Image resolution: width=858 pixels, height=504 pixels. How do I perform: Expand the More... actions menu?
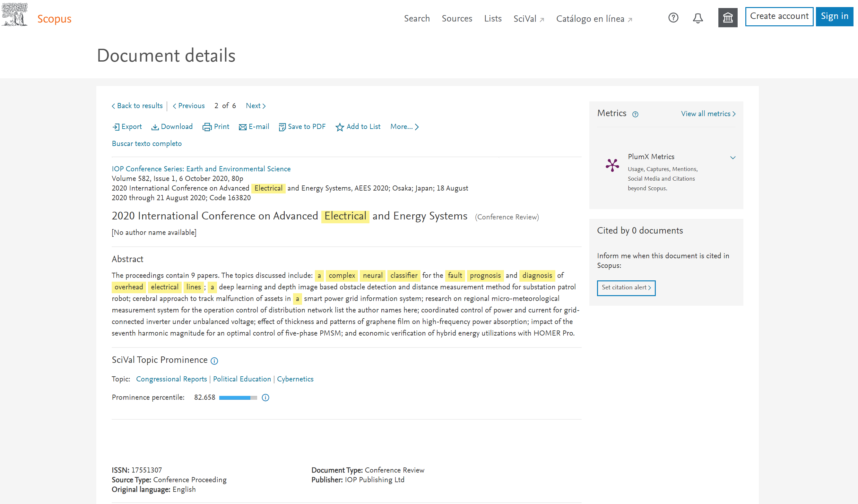(x=404, y=127)
